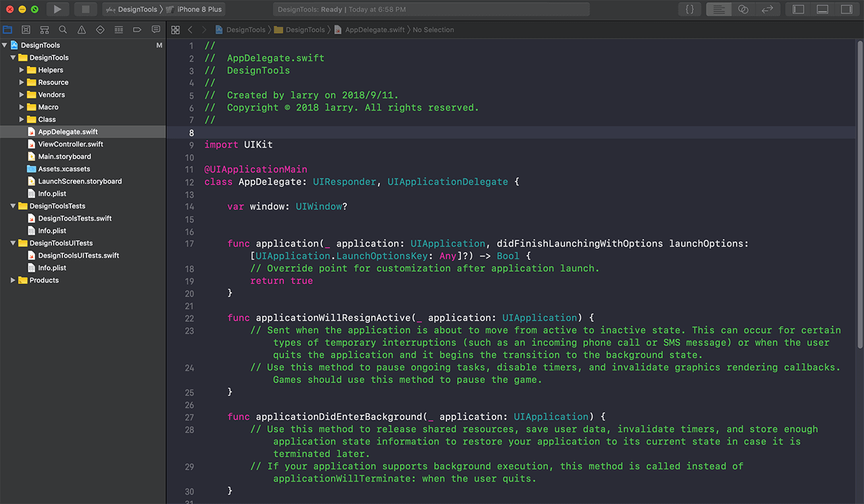Viewport: 864px width, 504px height.
Task: Collapse the DesignToolsTests group
Action: tap(13, 206)
